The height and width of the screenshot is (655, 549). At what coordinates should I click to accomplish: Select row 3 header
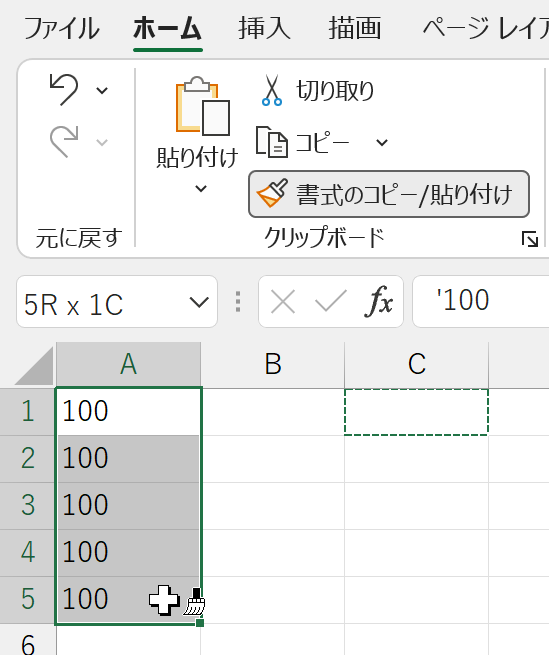coord(28,505)
